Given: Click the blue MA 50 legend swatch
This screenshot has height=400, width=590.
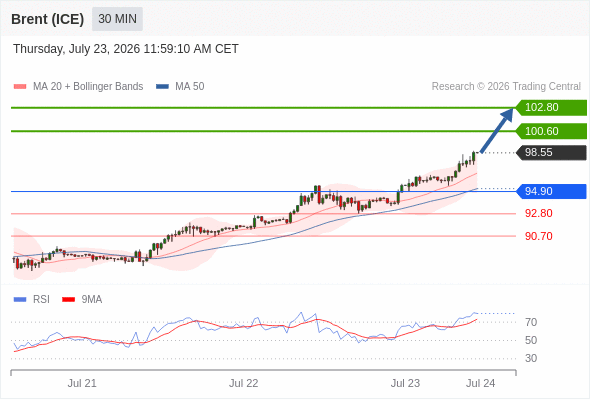Looking at the screenshot, I should 162,87.
